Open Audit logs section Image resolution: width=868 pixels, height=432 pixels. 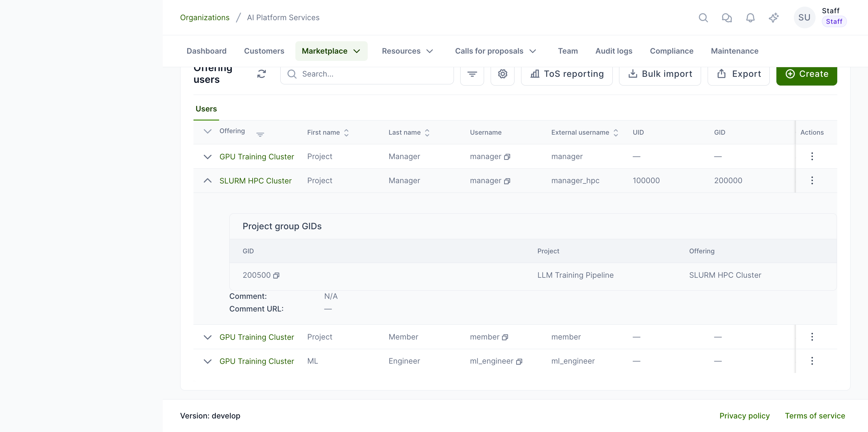click(x=614, y=51)
